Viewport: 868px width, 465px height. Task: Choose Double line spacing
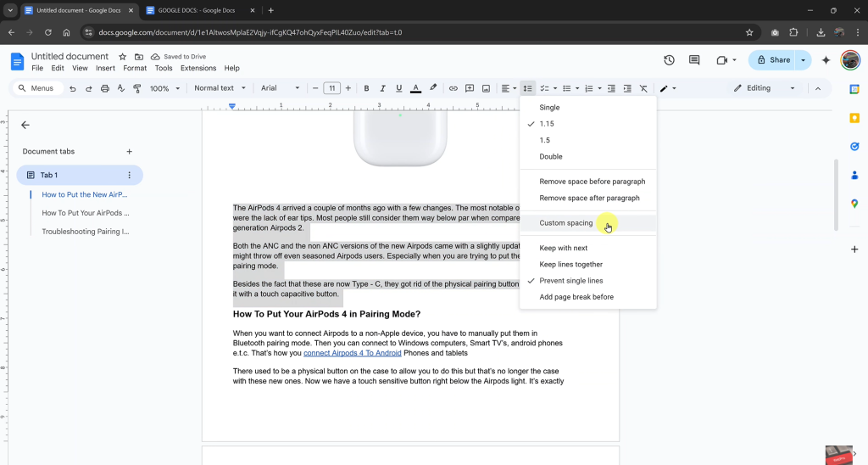pos(551,157)
